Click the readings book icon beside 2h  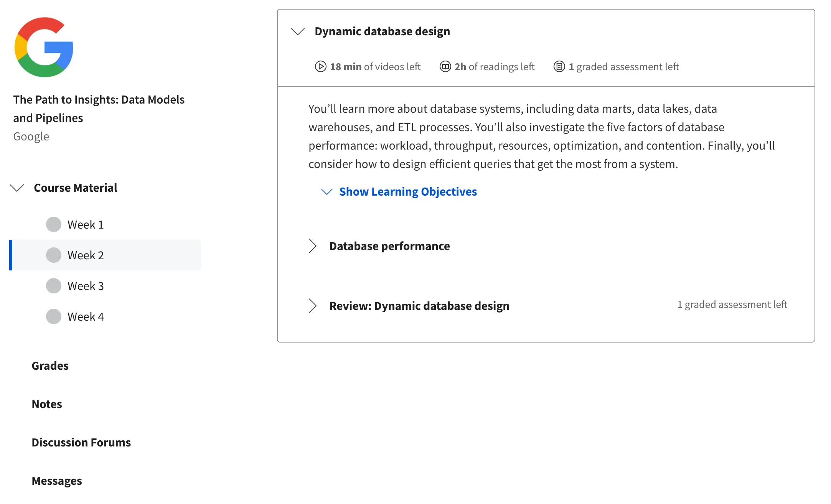pyautogui.click(x=445, y=67)
